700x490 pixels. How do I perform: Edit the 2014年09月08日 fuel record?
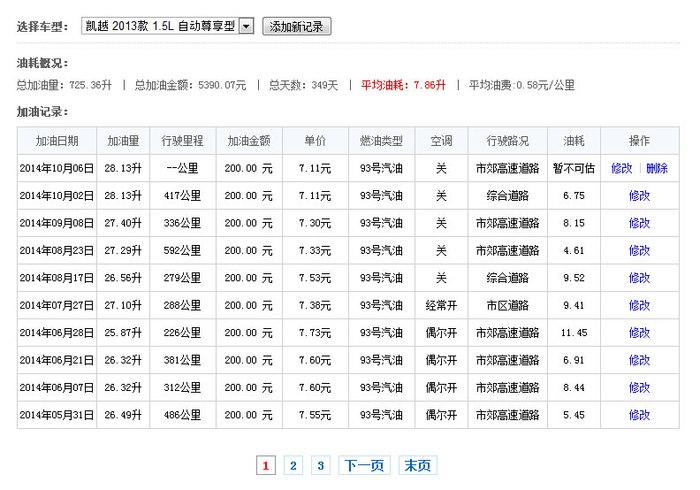click(x=639, y=223)
